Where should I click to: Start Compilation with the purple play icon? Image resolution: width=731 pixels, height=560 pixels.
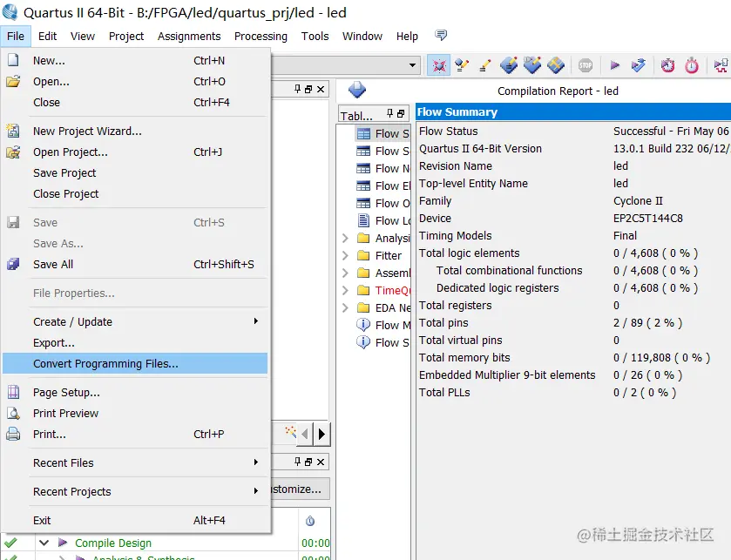click(x=615, y=65)
